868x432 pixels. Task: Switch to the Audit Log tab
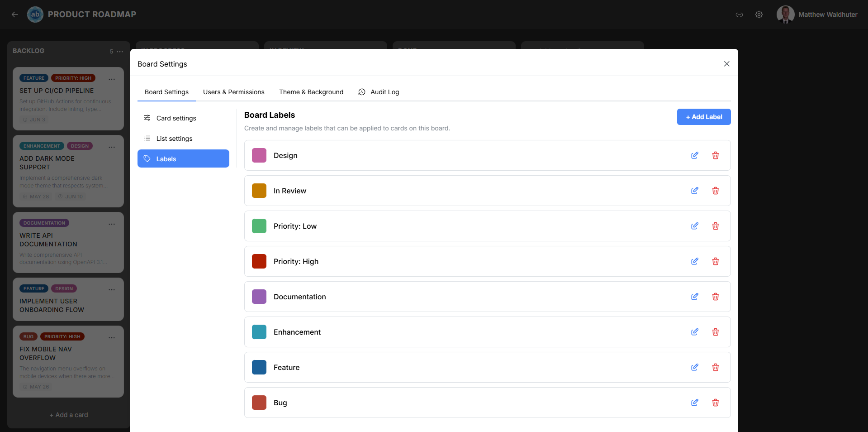click(x=379, y=92)
